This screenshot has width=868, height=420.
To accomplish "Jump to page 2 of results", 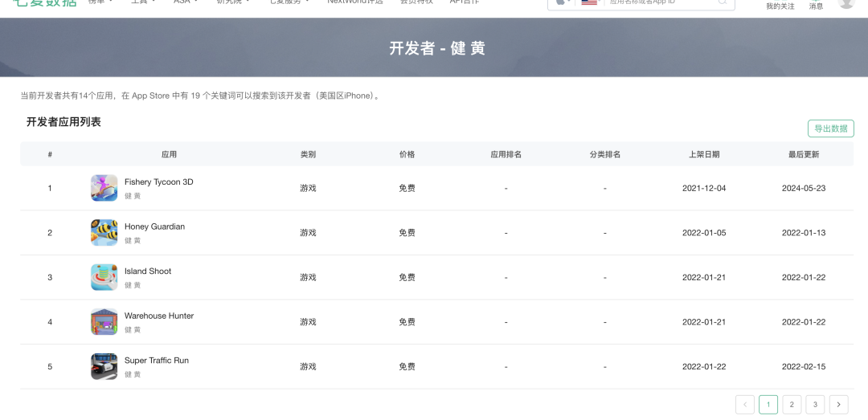I will (792, 405).
